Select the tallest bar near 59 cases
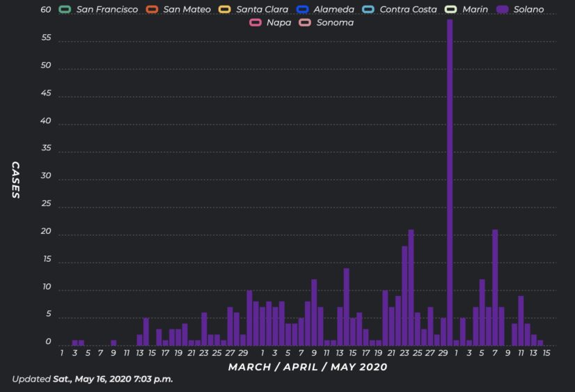The image size is (575, 392). [x=450, y=182]
